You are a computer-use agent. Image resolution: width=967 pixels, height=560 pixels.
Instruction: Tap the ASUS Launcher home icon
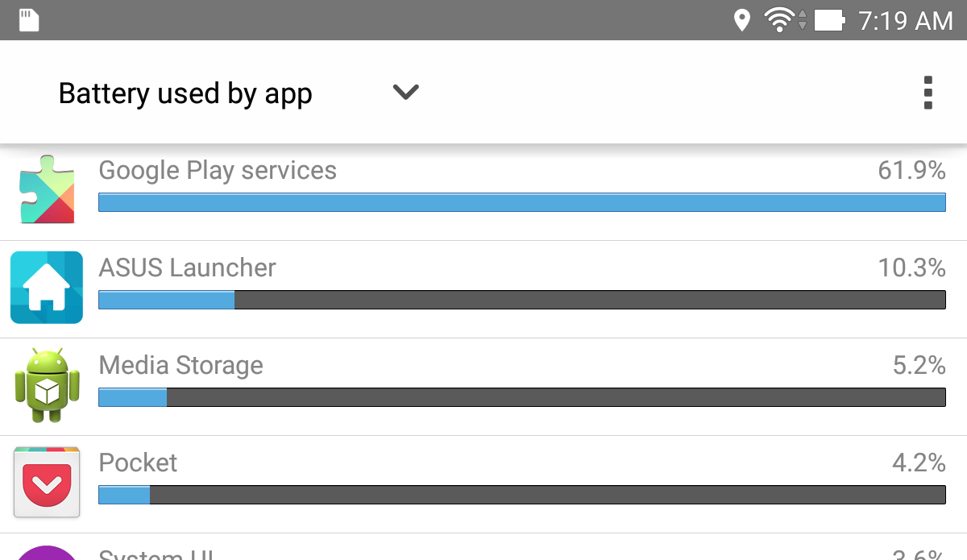(47, 288)
